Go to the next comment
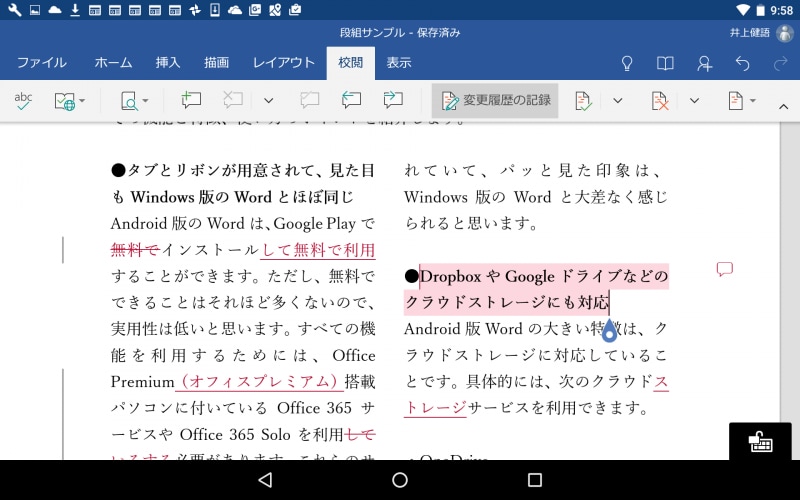Image resolution: width=800 pixels, height=500 pixels. (393, 100)
